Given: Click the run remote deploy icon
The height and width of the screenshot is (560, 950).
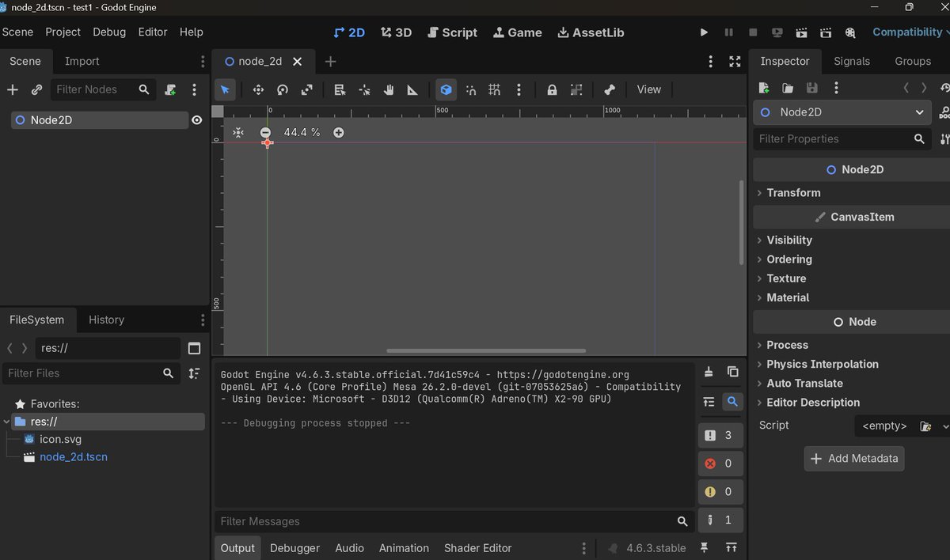Looking at the screenshot, I should pyautogui.click(x=777, y=32).
